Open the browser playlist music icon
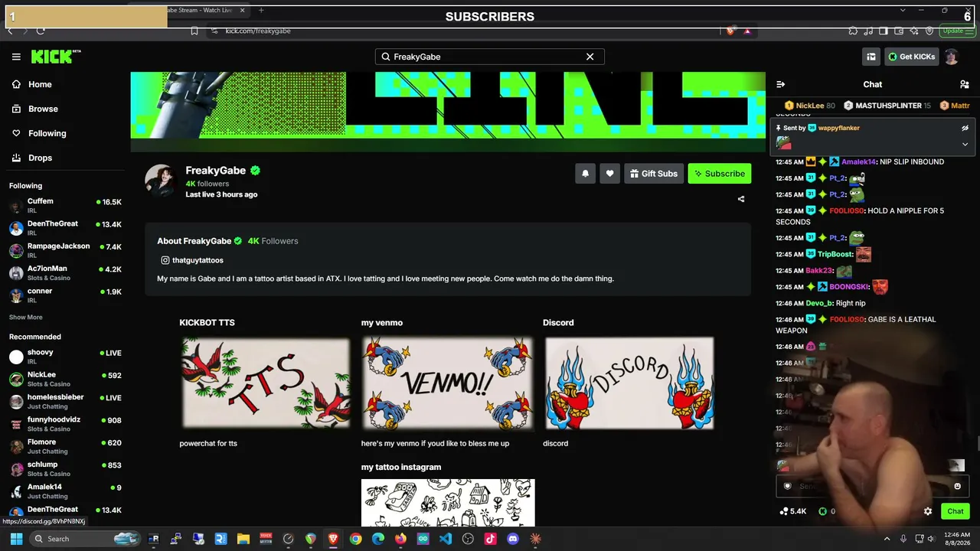Viewport: 980px width, 551px height. [868, 31]
